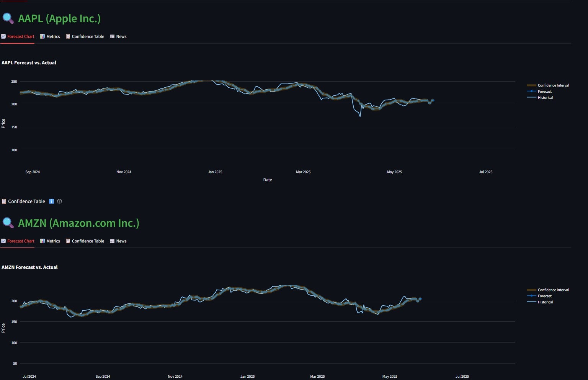The width and height of the screenshot is (588, 380).
Task: Click the 'Price' axis label on AMZN chart
Action: [3, 328]
